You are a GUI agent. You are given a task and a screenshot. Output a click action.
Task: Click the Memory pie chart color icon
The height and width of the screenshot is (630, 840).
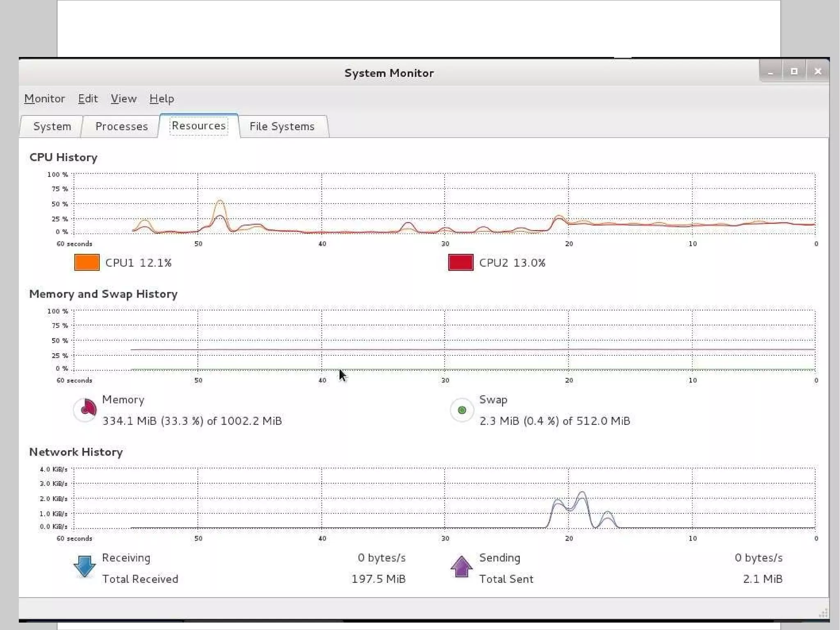[85, 409]
